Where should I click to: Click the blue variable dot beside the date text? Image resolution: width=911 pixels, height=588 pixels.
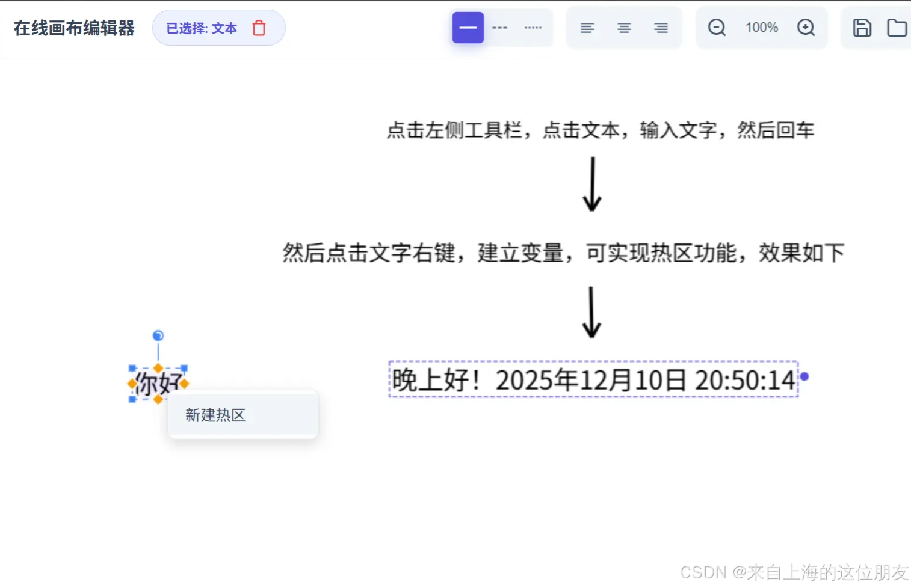[x=804, y=376]
